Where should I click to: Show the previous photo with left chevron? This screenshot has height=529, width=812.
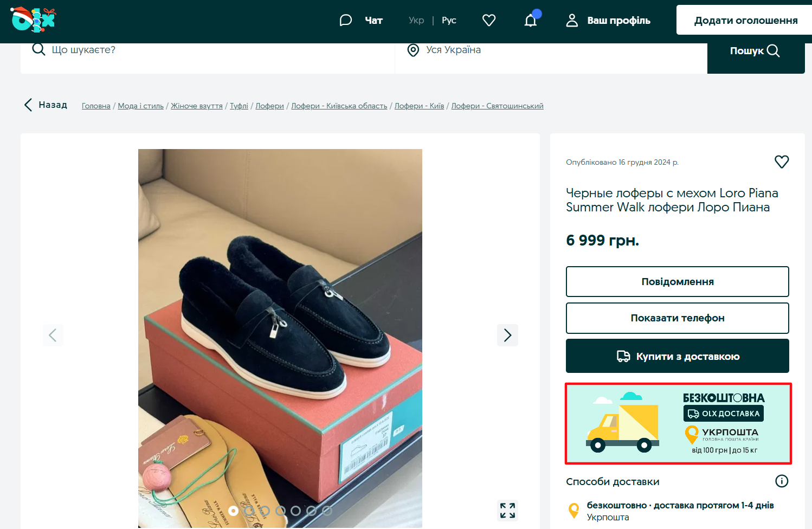coord(53,335)
